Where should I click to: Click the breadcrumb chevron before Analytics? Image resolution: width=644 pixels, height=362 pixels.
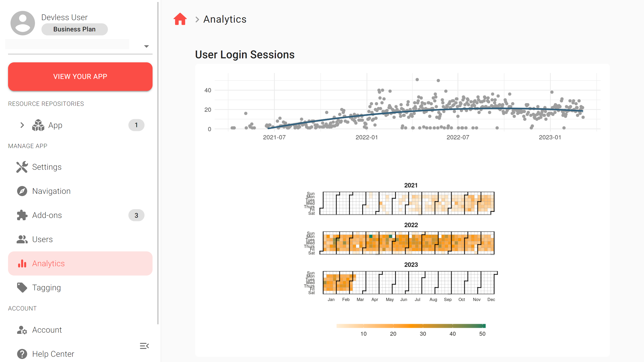(x=197, y=19)
